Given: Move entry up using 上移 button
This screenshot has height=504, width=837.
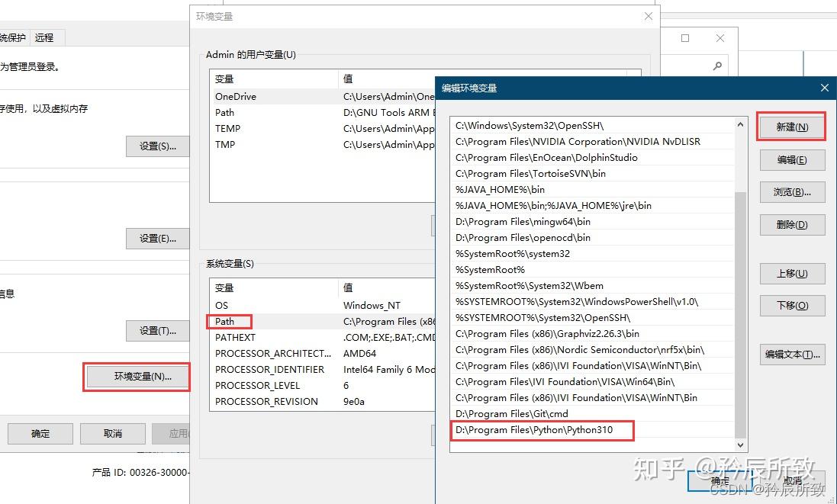Looking at the screenshot, I should [x=790, y=274].
